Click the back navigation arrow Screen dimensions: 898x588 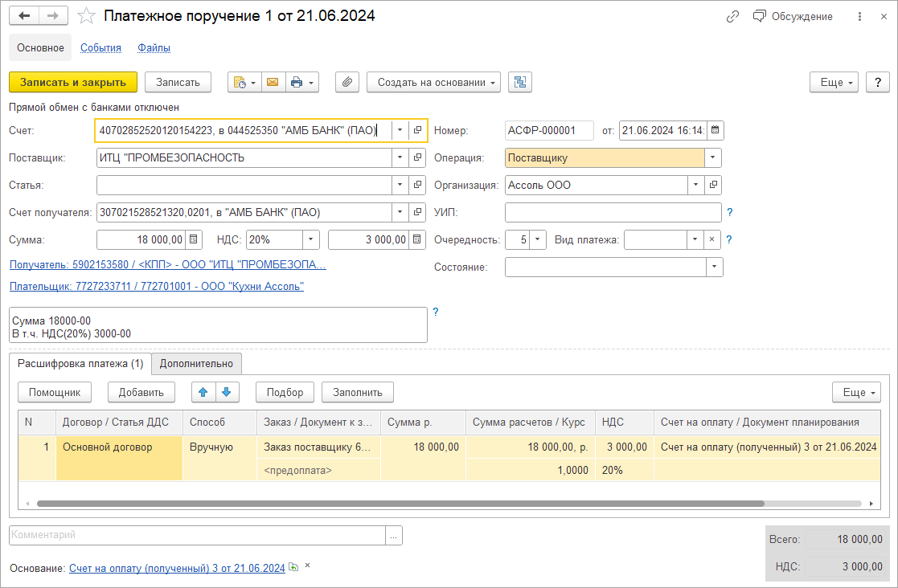point(24,16)
